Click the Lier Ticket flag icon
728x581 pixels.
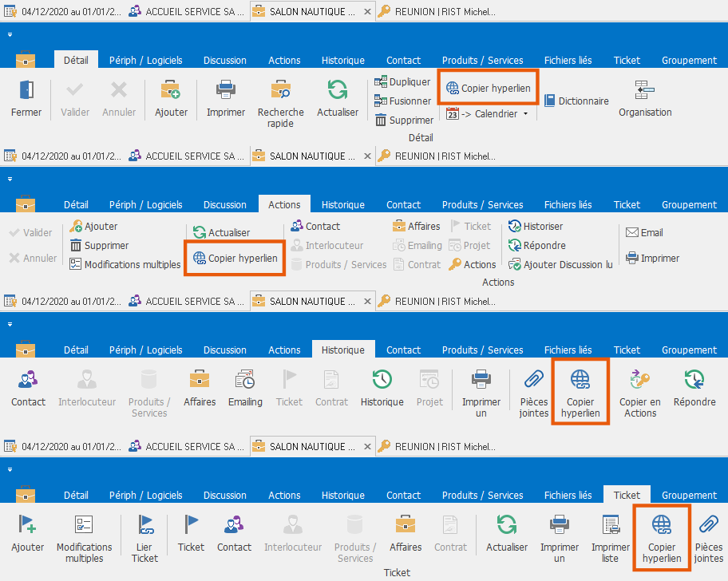(144, 525)
